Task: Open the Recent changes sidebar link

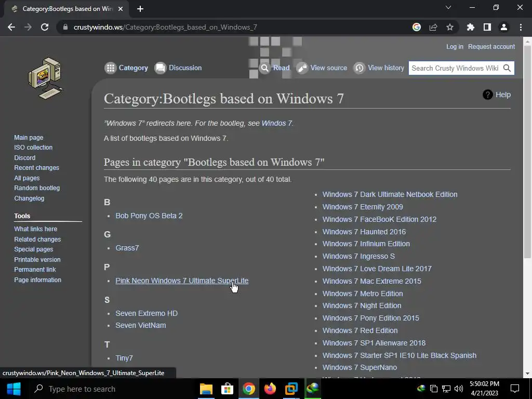Action: [37, 168]
